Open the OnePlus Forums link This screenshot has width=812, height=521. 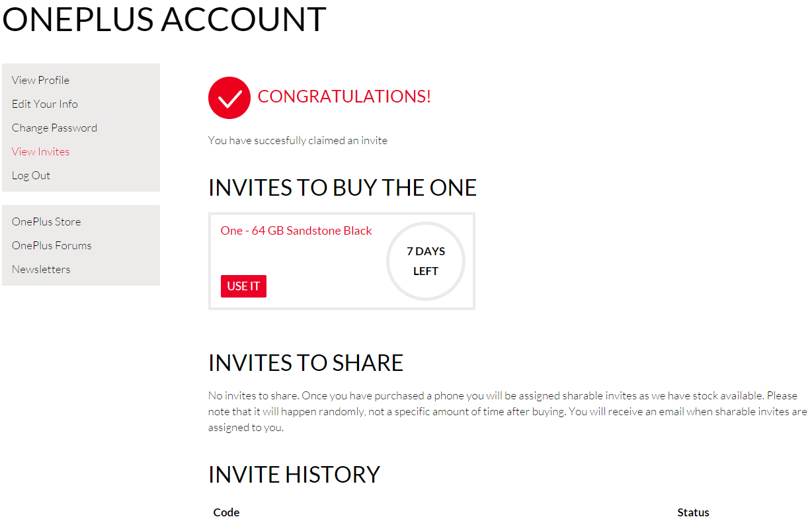coord(52,245)
